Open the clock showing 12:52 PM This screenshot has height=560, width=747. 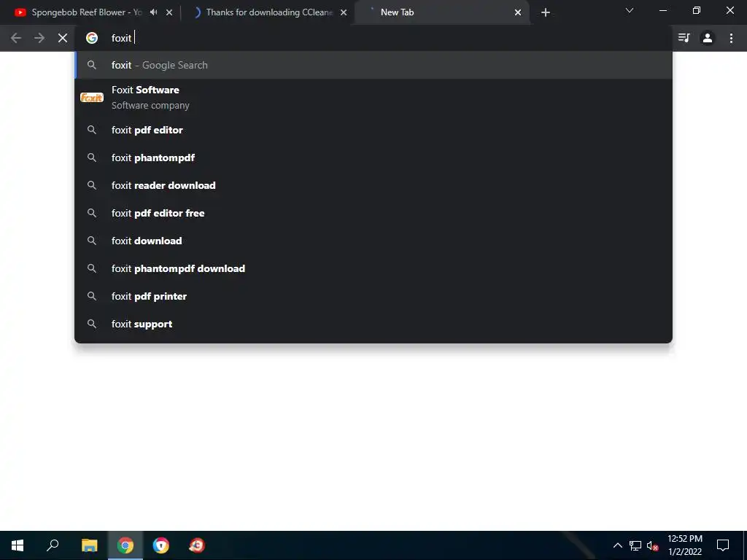click(x=684, y=545)
